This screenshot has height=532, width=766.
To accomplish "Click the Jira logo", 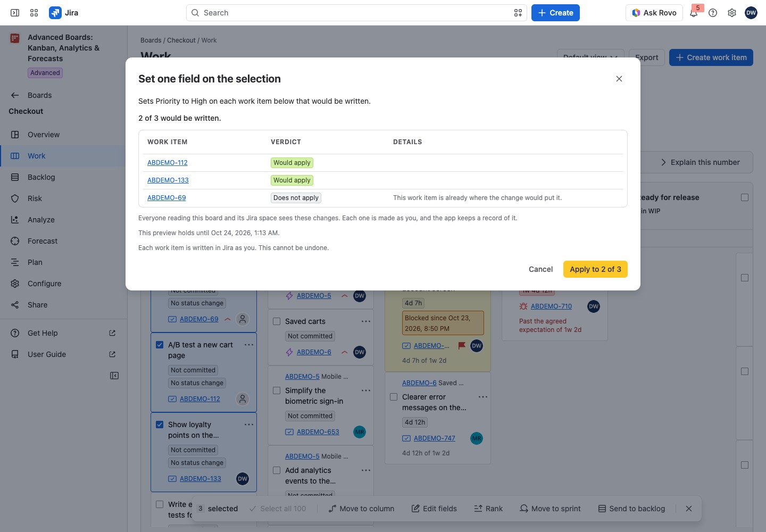I will tap(64, 13).
